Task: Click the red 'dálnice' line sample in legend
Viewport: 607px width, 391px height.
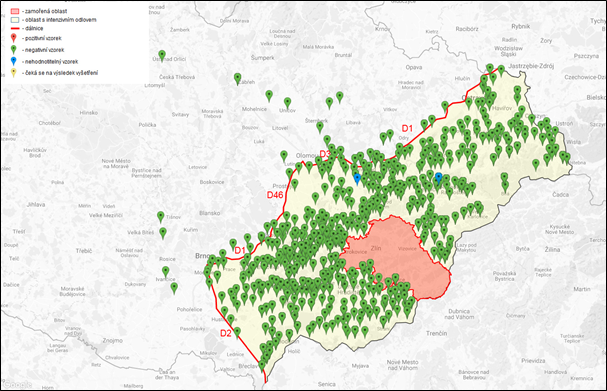Action: [x=15, y=28]
